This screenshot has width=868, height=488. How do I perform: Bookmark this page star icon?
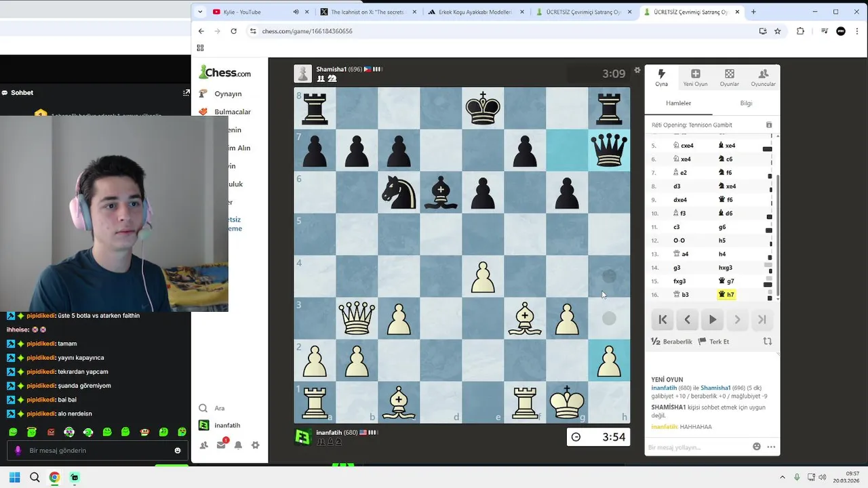click(778, 31)
